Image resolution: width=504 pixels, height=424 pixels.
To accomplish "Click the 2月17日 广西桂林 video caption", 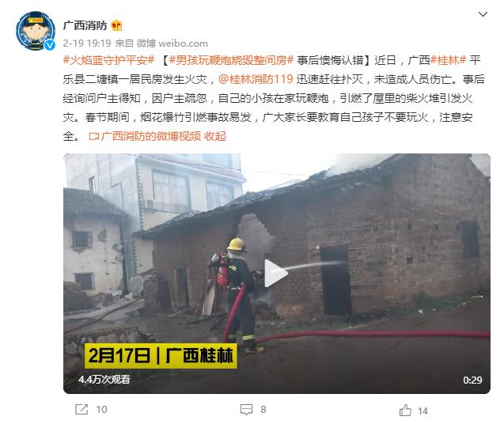I will (x=161, y=356).
